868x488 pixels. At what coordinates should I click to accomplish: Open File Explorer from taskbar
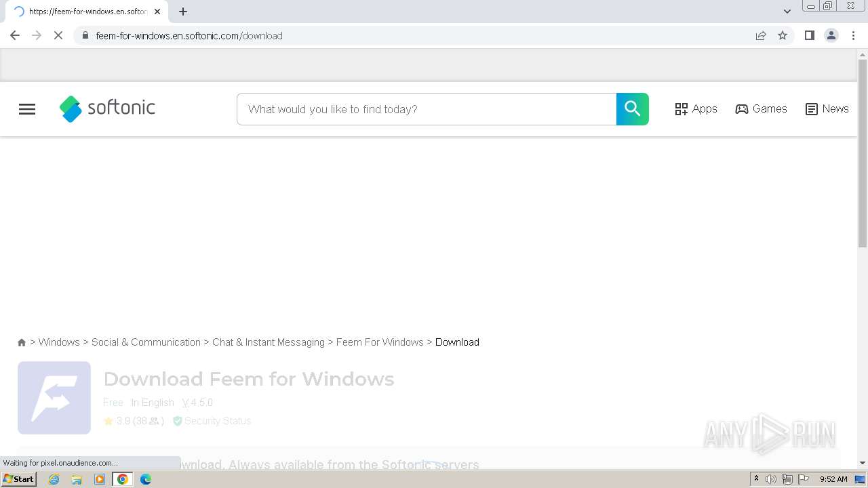pos(77,479)
